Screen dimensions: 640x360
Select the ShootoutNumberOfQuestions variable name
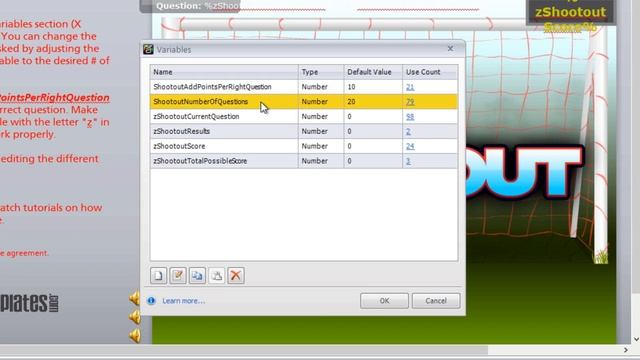point(200,102)
